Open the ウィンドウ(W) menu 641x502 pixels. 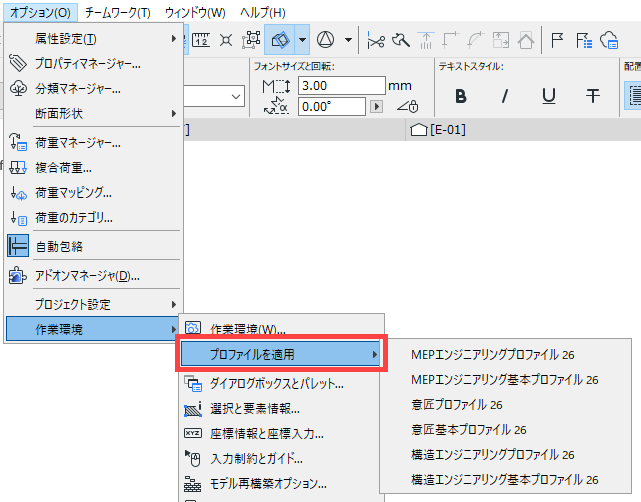(x=195, y=12)
